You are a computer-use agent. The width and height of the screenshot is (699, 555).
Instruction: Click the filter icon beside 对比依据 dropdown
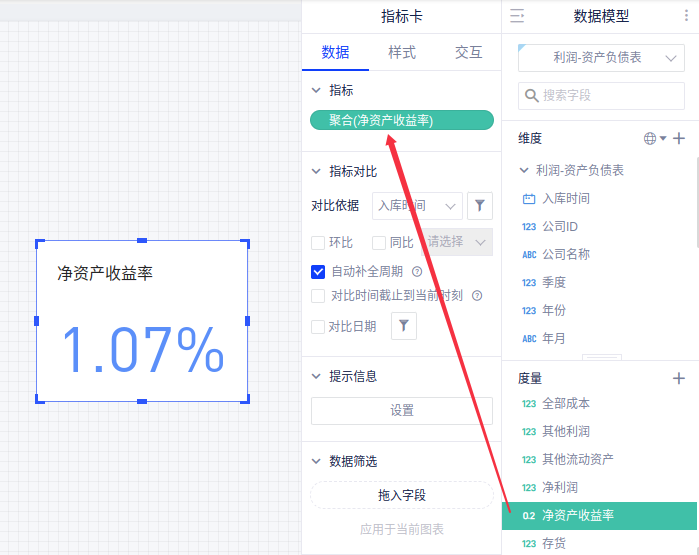click(x=480, y=206)
